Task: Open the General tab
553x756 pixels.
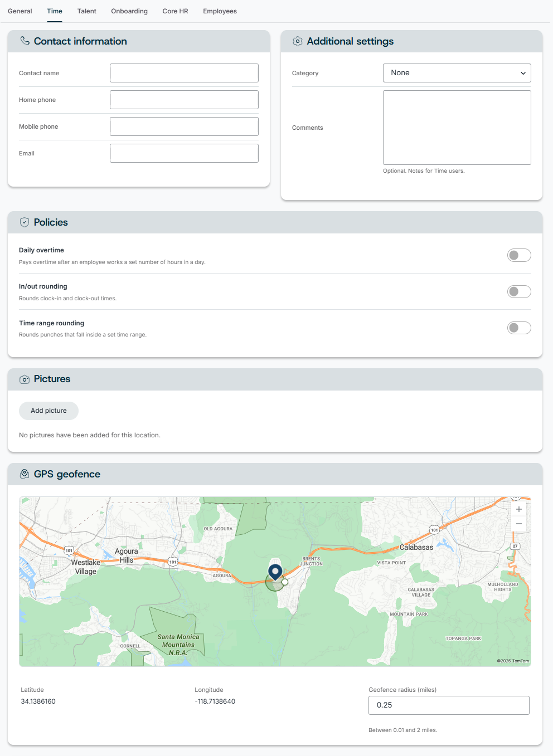Action: 20,11
